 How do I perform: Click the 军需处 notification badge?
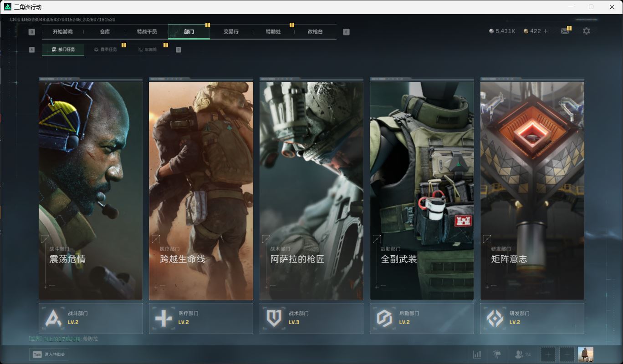point(166,45)
